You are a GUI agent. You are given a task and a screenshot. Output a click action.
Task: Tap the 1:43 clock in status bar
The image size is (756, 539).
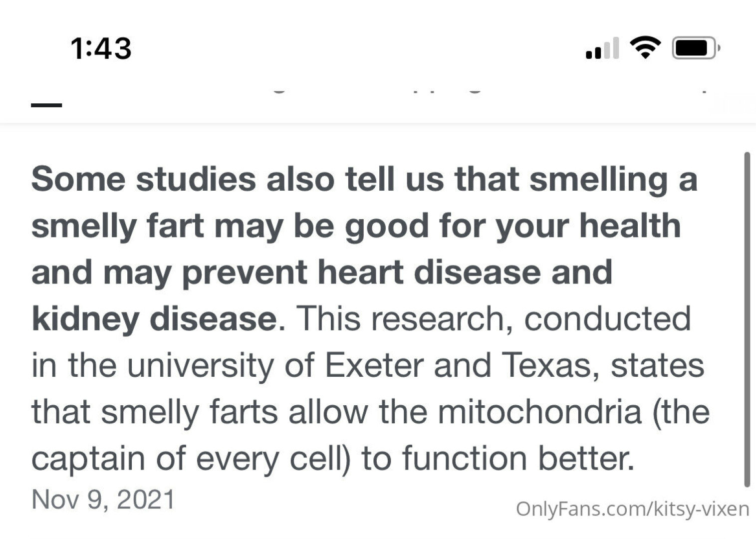tap(101, 48)
